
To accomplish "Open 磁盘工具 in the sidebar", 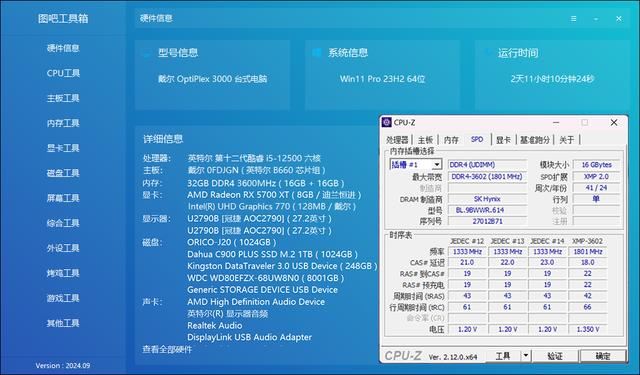I will [63, 173].
